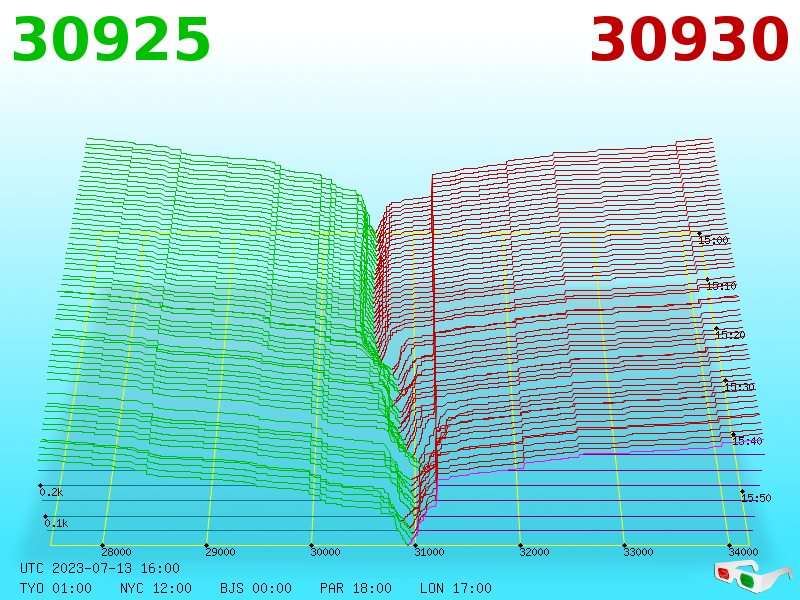The width and height of the screenshot is (800, 600).
Task: Click the 28000 price axis label
Action: pos(116,552)
